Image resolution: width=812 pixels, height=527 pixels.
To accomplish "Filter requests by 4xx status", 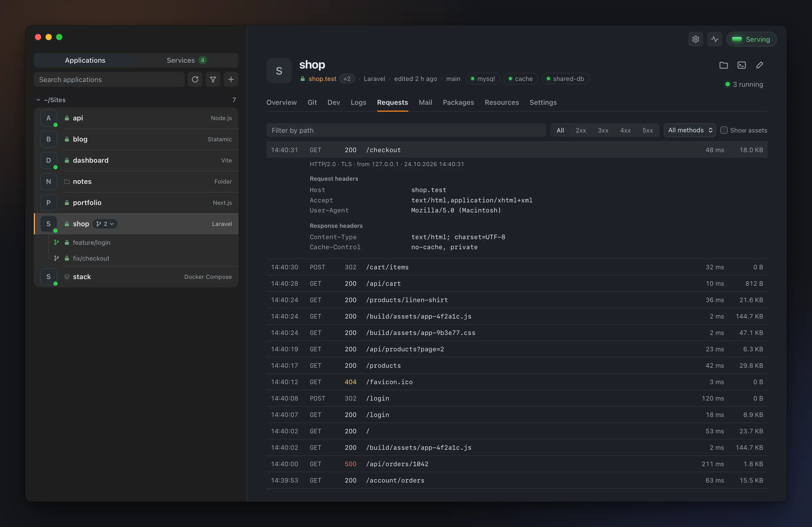I will tap(625, 130).
